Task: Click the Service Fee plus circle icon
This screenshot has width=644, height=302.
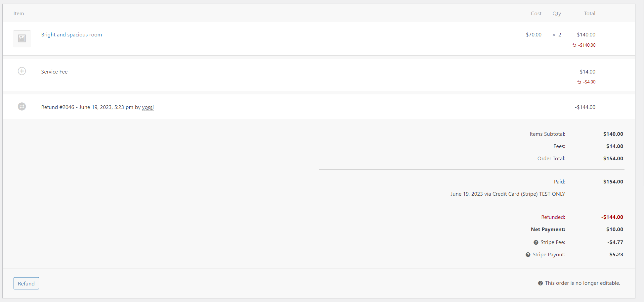Action: (22, 71)
